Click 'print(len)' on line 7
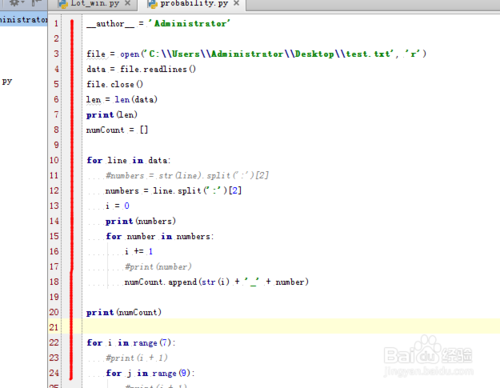 112,115
